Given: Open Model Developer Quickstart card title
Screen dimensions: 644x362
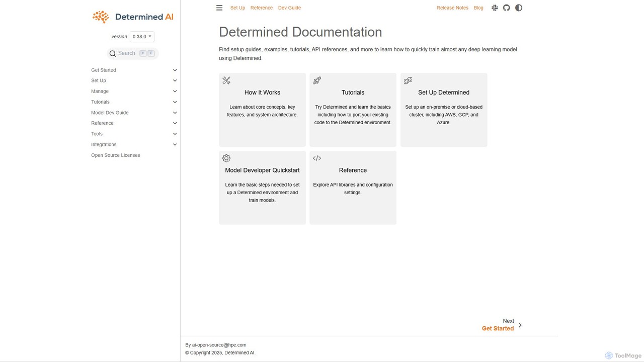Looking at the screenshot, I should 262,170.
